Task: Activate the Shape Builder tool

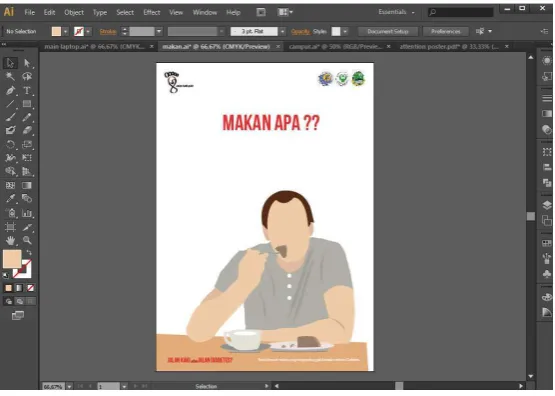Action: [x=10, y=172]
